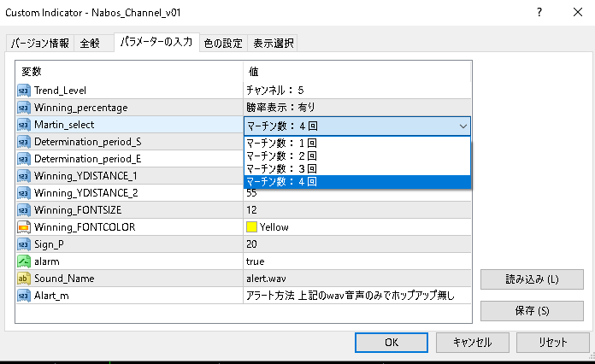Click the icon beside Winning_percentage

pyautogui.click(x=24, y=108)
